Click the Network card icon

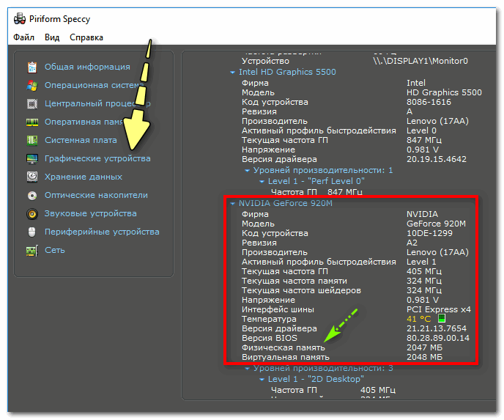point(32,251)
